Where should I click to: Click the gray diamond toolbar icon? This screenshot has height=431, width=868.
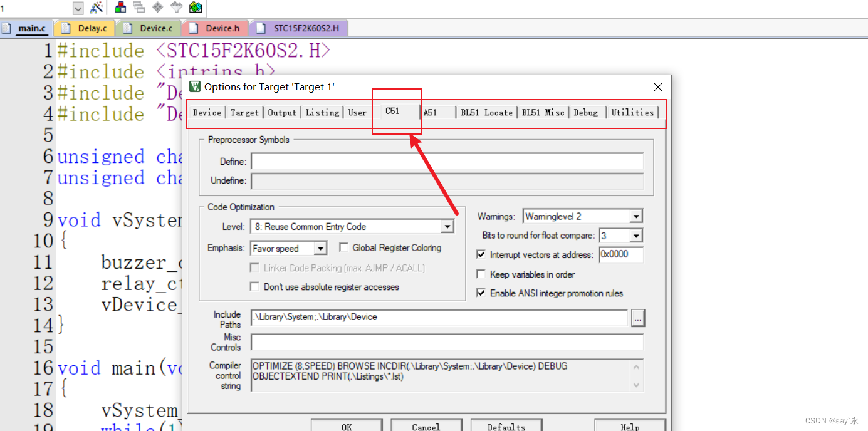pos(158,8)
